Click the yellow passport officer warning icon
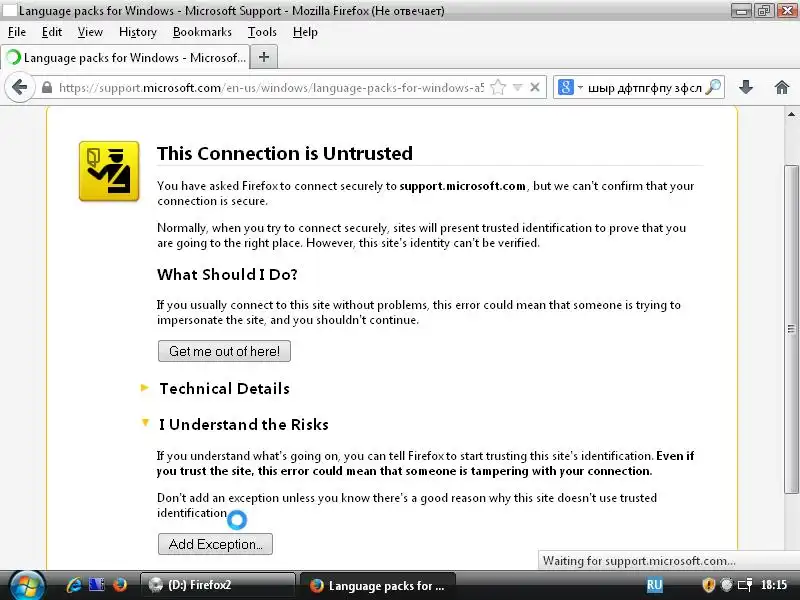Viewport: 800px width, 600px height. pos(109,171)
